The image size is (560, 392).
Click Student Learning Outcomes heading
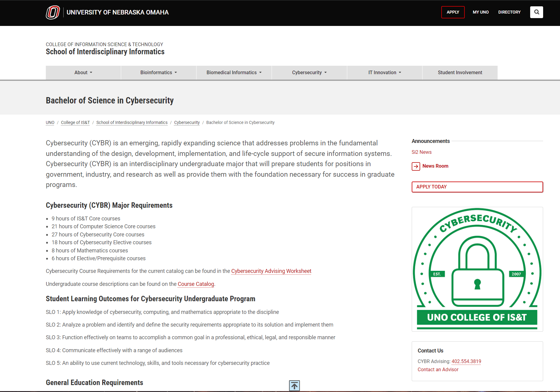point(150,299)
